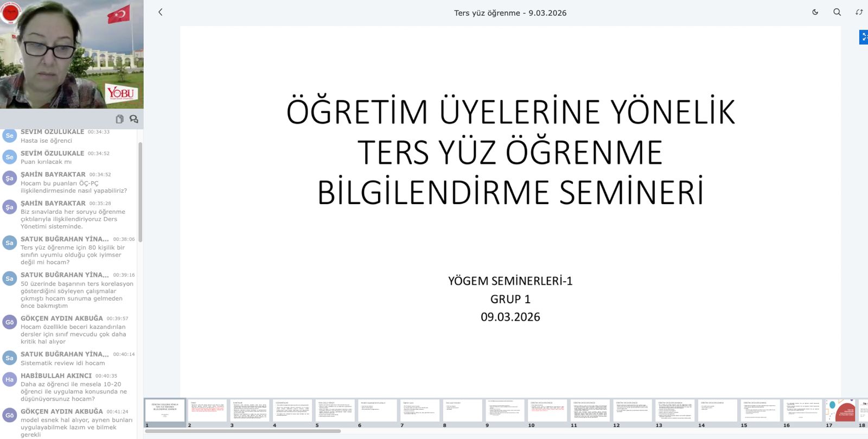Viewport: 868px width, 439px height.
Task: Open search with the magnifier icon
Action: 837,12
